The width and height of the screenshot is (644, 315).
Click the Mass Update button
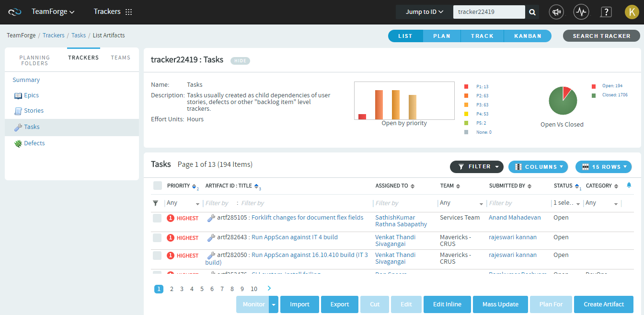click(500, 304)
